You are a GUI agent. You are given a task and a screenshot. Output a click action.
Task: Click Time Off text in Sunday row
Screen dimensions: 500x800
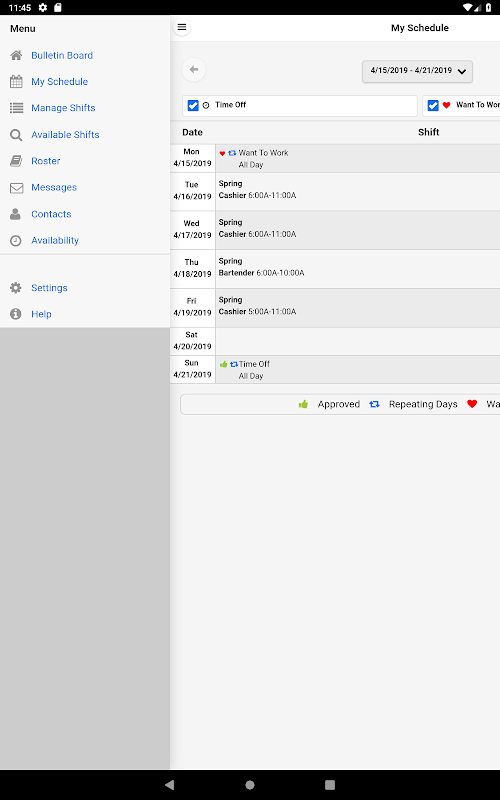254,364
